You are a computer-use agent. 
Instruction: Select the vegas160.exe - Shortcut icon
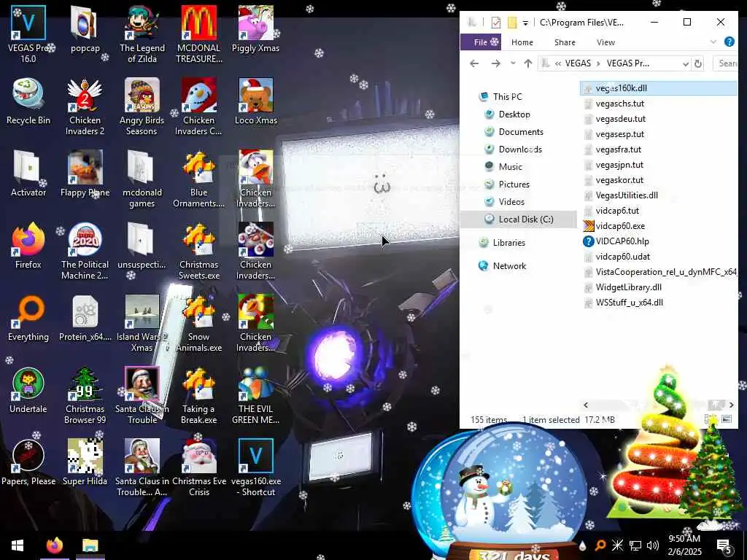pos(256,467)
